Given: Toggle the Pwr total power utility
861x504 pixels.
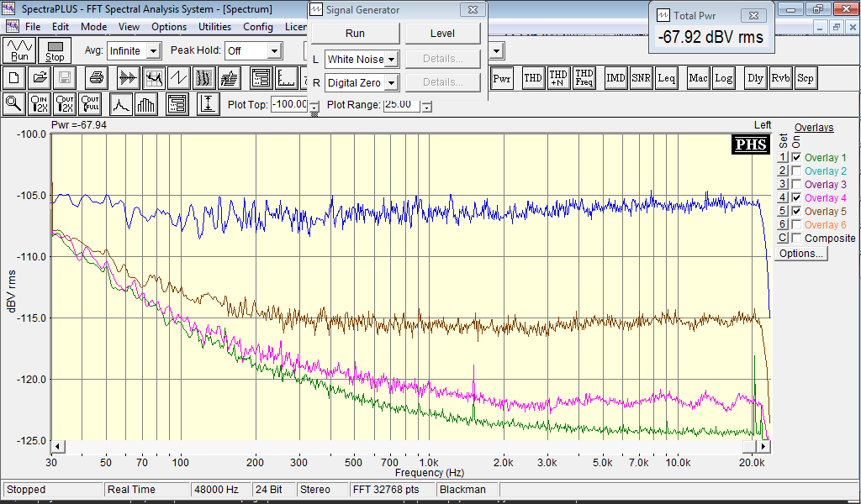Looking at the screenshot, I should 502,78.
